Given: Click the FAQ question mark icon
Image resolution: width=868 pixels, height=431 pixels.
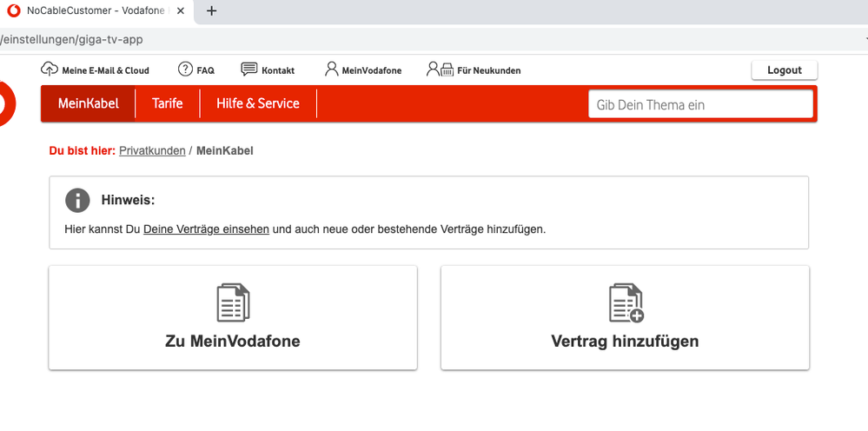Looking at the screenshot, I should pyautogui.click(x=185, y=70).
